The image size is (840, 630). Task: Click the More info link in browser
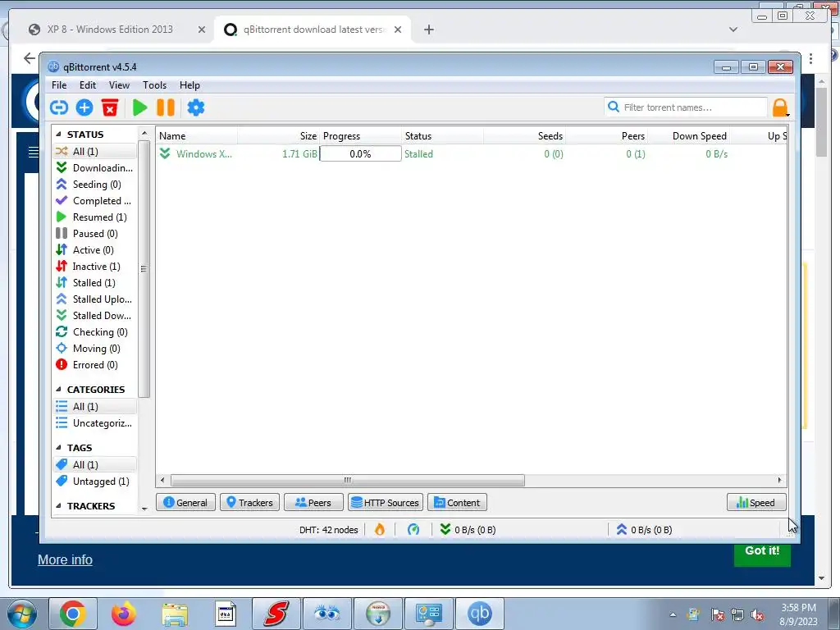(x=65, y=559)
